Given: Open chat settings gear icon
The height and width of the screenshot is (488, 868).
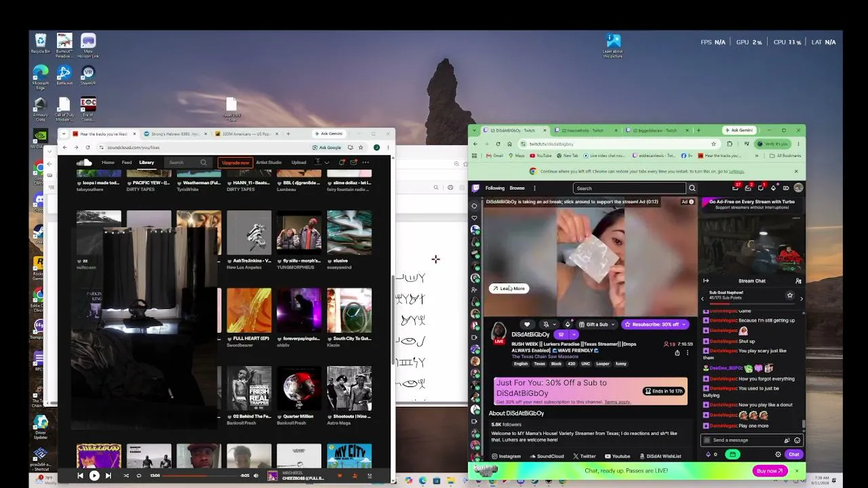Looking at the screenshot, I should pyautogui.click(x=778, y=455).
